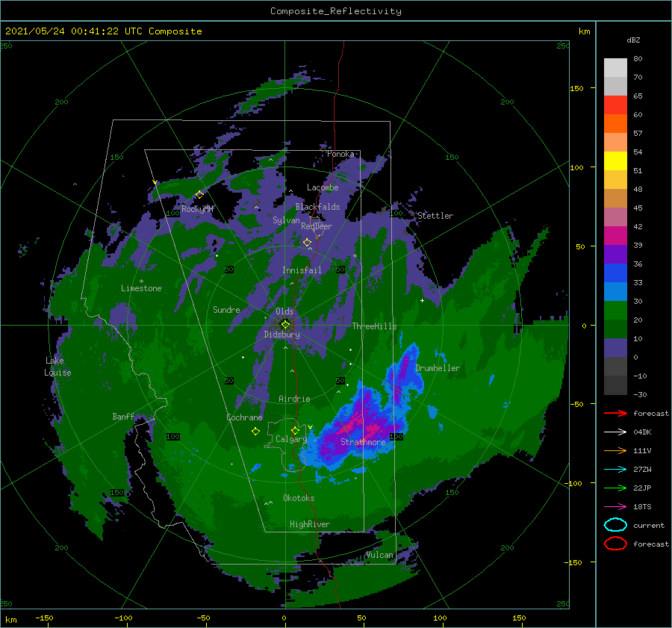
Task: Click the 'Stettler' city label
Action: point(435,216)
